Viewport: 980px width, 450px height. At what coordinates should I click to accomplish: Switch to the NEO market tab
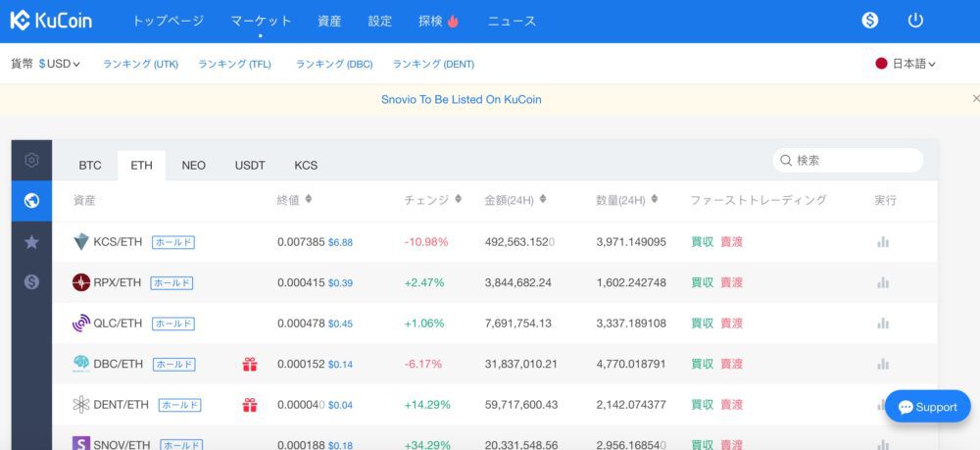point(194,166)
